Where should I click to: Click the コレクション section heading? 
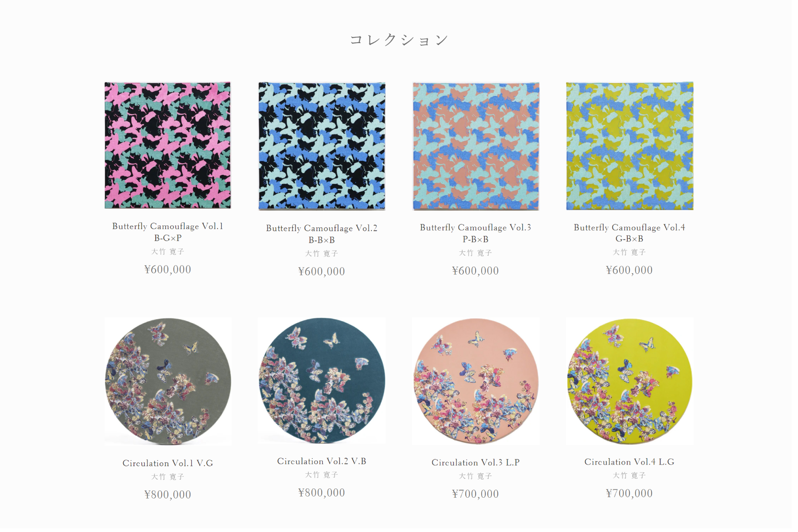[399, 40]
